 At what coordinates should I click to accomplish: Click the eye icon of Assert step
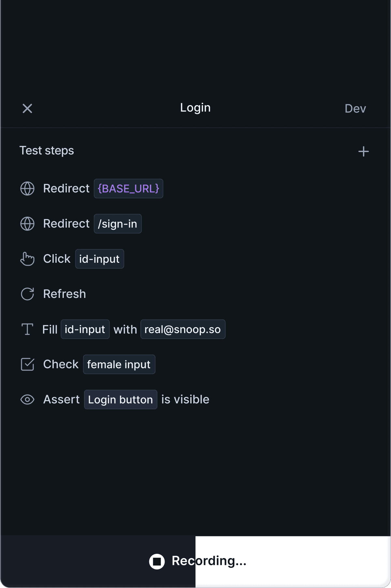(x=27, y=399)
